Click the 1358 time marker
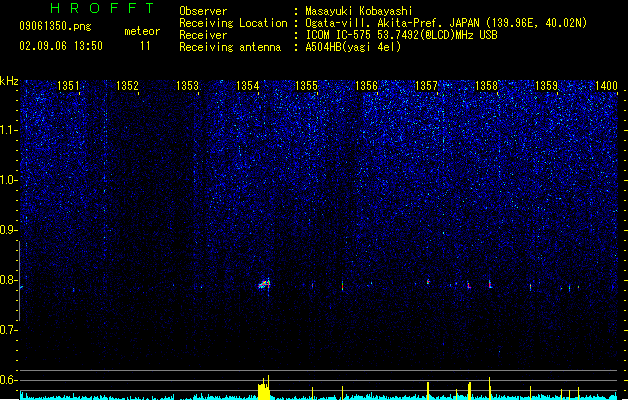Image resolution: width=629 pixels, height=400 pixels. (x=486, y=86)
